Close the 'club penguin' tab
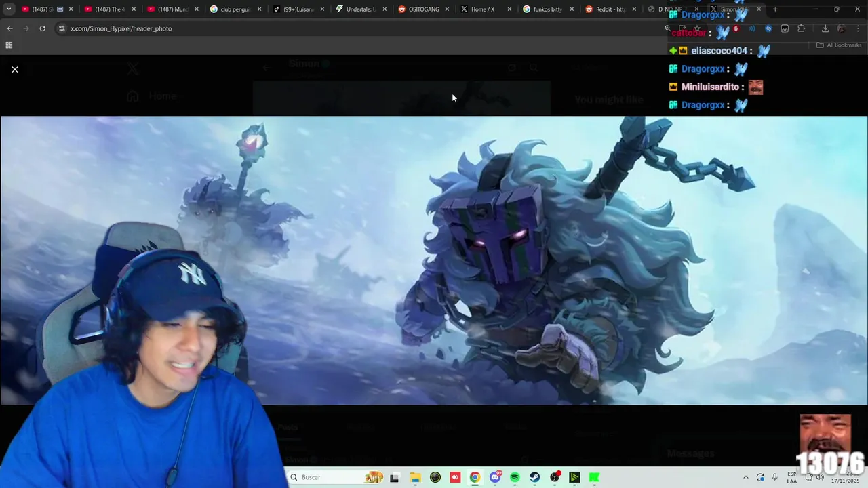The height and width of the screenshot is (488, 868). point(259,9)
